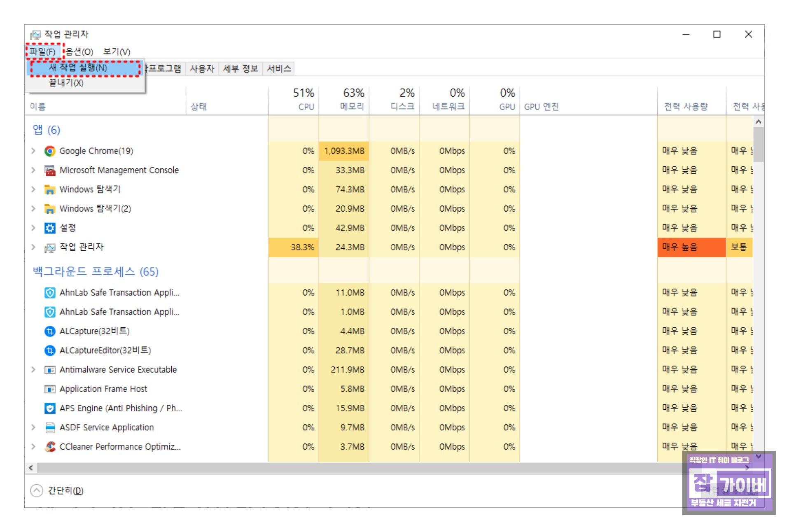Click the ALCaptureEditor(32비트) icon
Screen dimensions: 789x532
point(50,350)
